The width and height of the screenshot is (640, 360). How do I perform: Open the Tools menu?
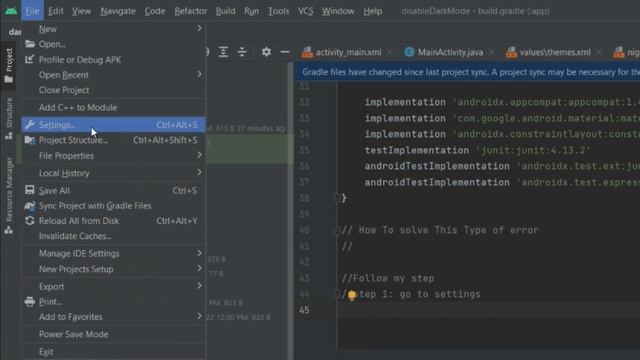[x=278, y=11]
